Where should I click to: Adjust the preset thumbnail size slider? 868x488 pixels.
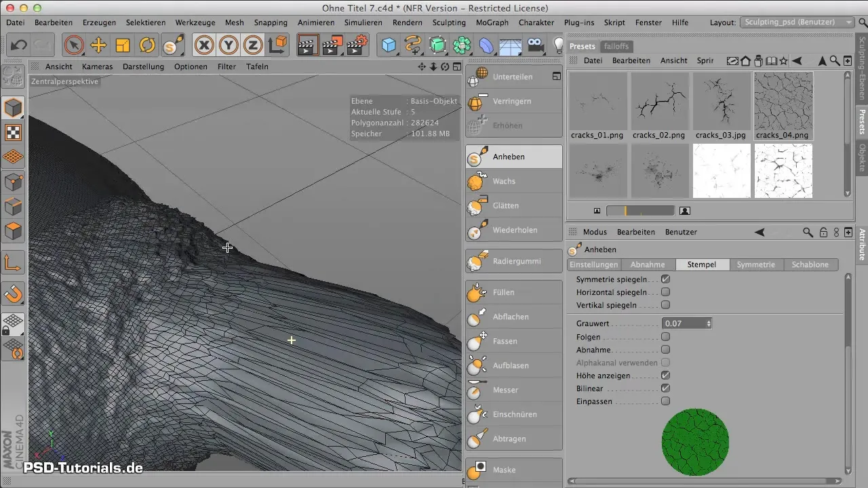click(x=640, y=211)
